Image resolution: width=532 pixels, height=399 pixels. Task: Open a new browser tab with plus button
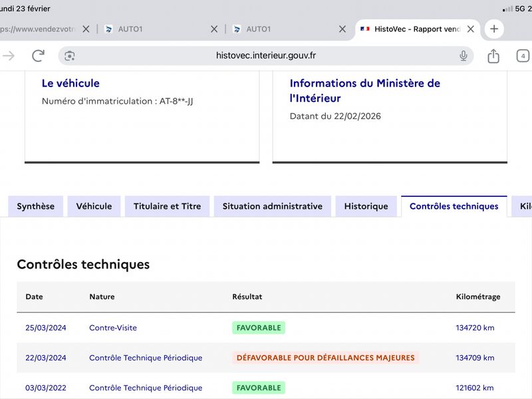click(493, 29)
